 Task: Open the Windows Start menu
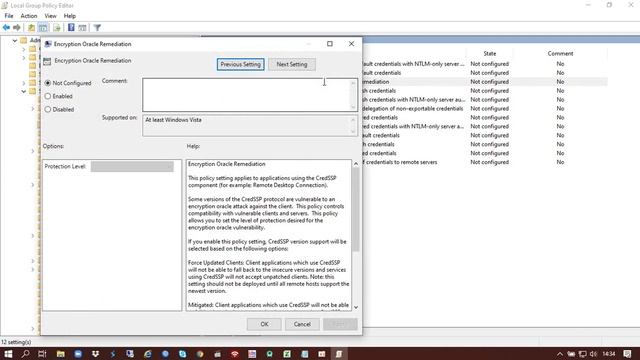[x=8, y=354]
